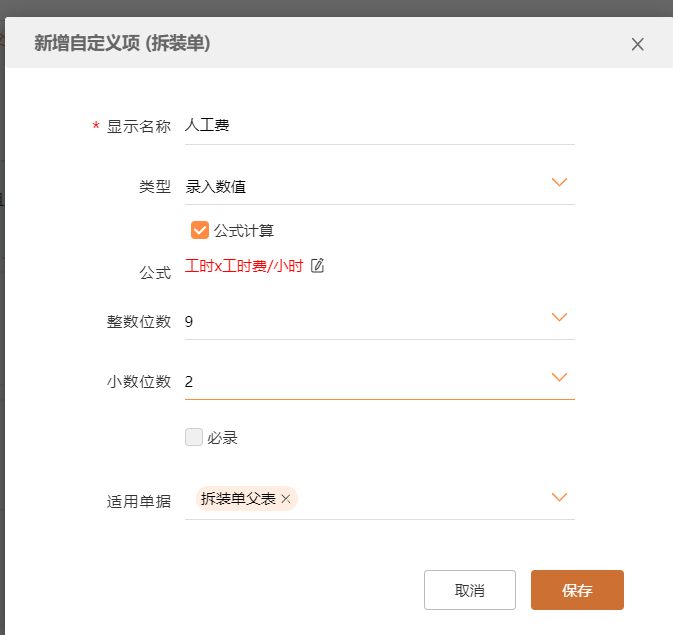Select the 整数位数 value 9 field

click(360, 321)
